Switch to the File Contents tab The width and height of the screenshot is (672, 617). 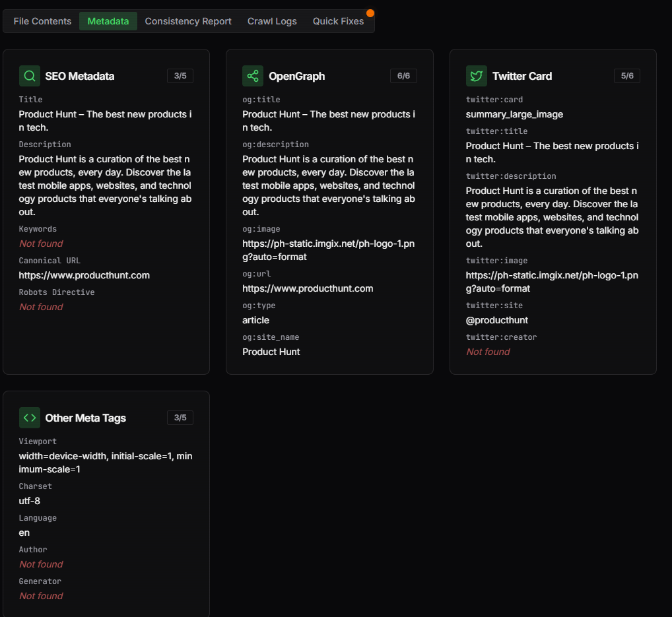(42, 21)
